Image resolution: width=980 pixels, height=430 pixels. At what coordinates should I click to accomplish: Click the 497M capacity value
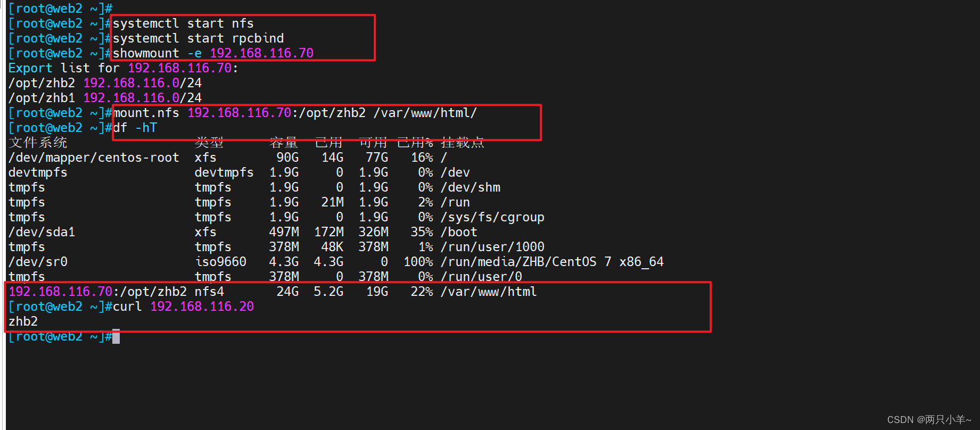click(284, 232)
